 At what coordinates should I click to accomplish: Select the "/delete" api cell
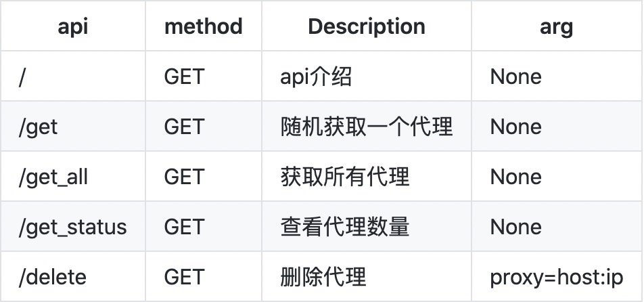coord(53,277)
